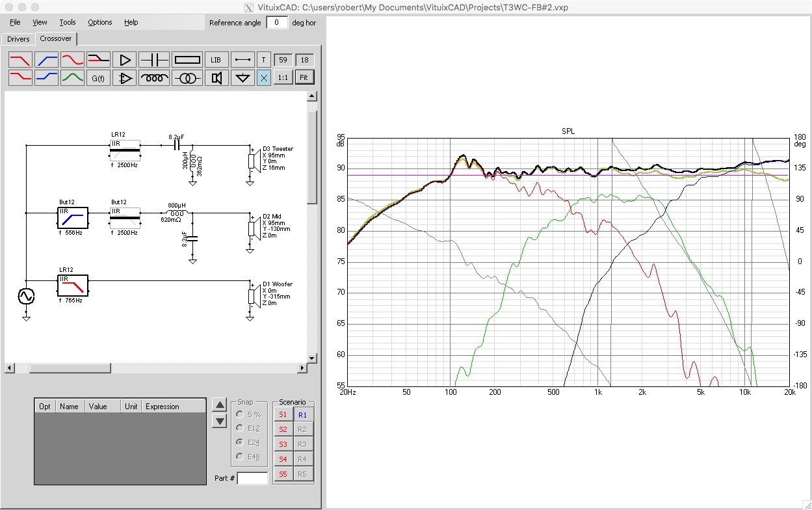Move optimizer row up arrow
Viewport: 812px width, 510px height.
220,405
